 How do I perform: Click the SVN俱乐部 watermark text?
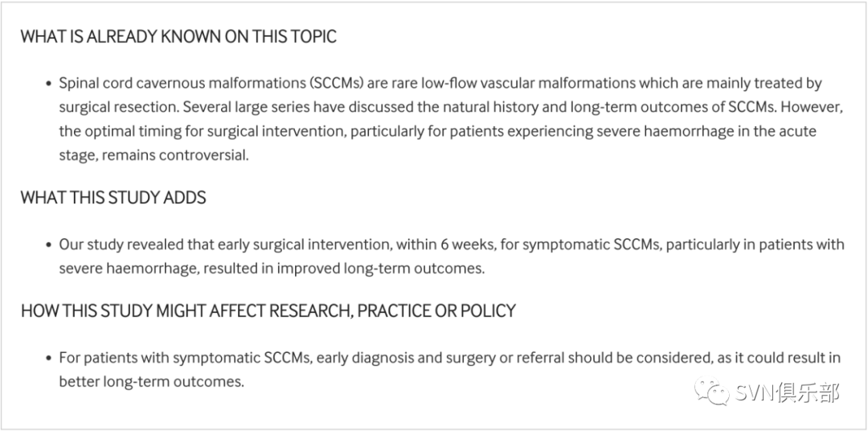coord(787,392)
